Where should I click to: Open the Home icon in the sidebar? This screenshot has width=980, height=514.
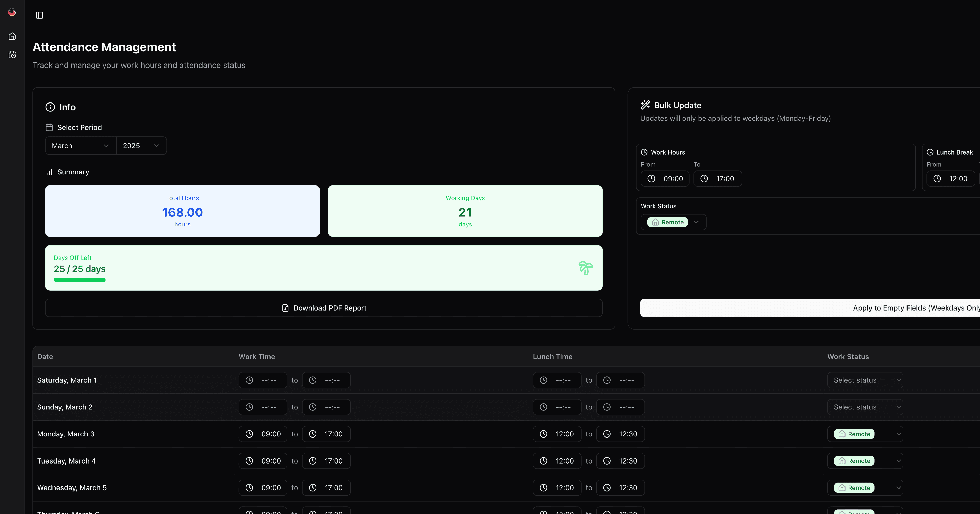click(x=12, y=36)
